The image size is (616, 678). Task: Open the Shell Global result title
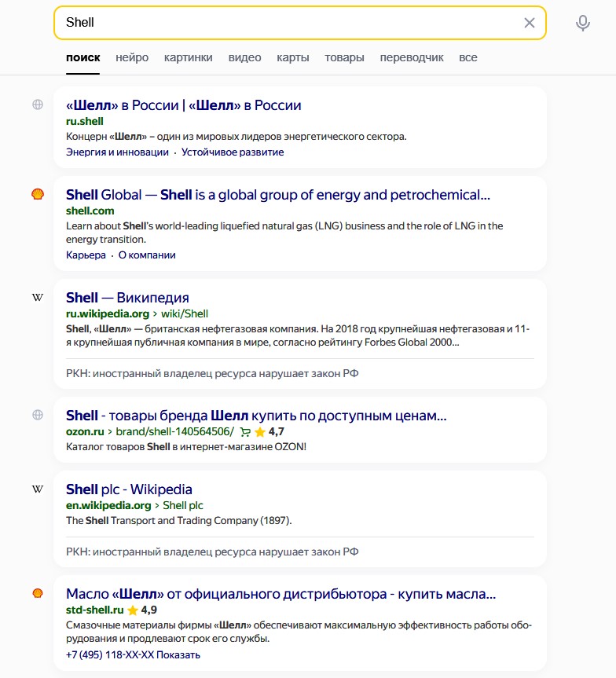tap(277, 195)
